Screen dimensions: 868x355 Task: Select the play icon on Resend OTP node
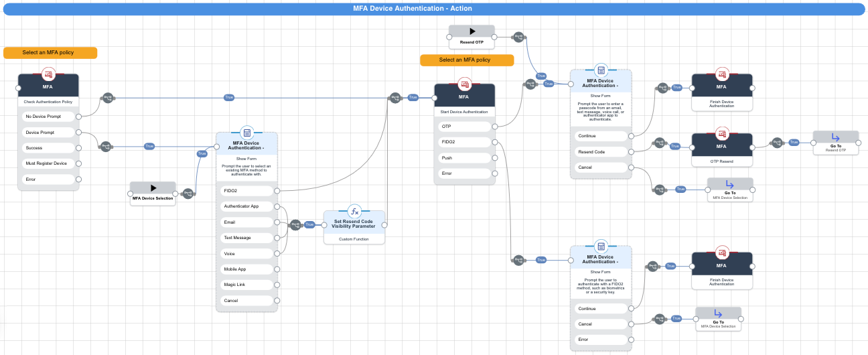point(472,31)
